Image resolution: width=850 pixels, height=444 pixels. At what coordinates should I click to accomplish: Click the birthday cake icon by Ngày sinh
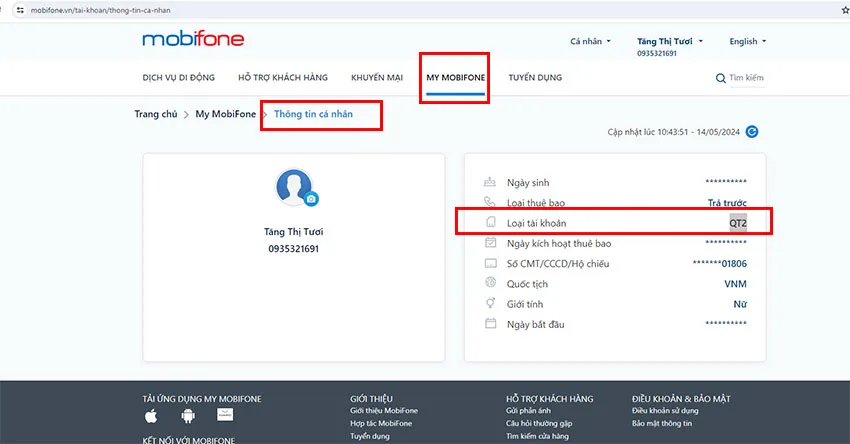coord(490,182)
